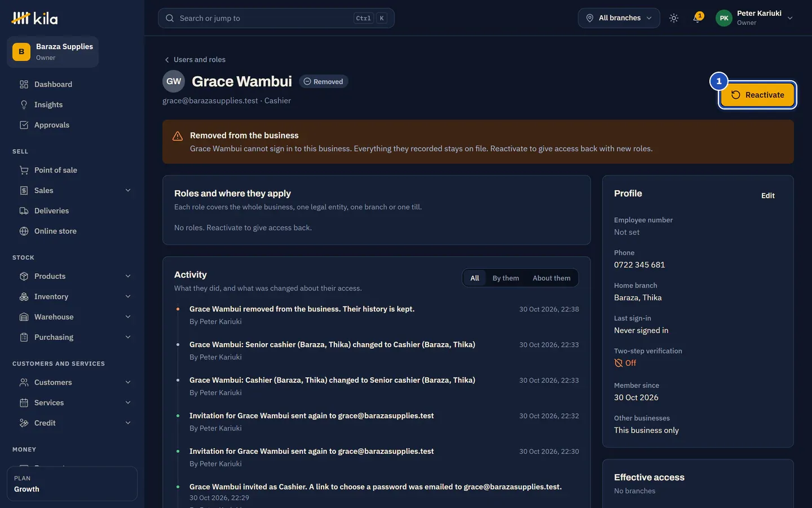Click the Products box icon
This screenshot has height=508, width=812.
click(x=24, y=277)
